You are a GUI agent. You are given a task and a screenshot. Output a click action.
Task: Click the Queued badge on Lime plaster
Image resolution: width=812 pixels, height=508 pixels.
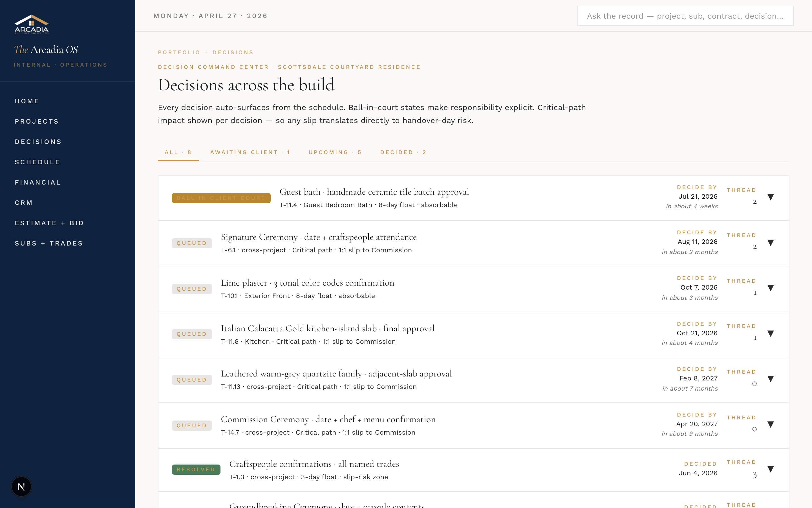coord(192,289)
